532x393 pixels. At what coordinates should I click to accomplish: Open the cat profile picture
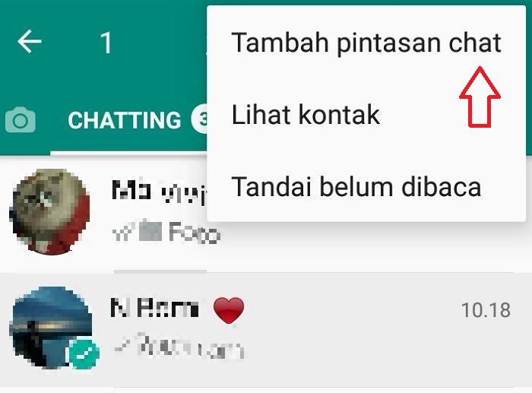[52, 212]
